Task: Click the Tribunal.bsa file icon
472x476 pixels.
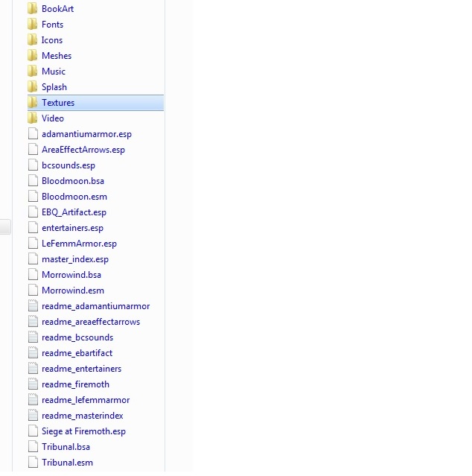Action: pyautogui.click(x=33, y=446)
